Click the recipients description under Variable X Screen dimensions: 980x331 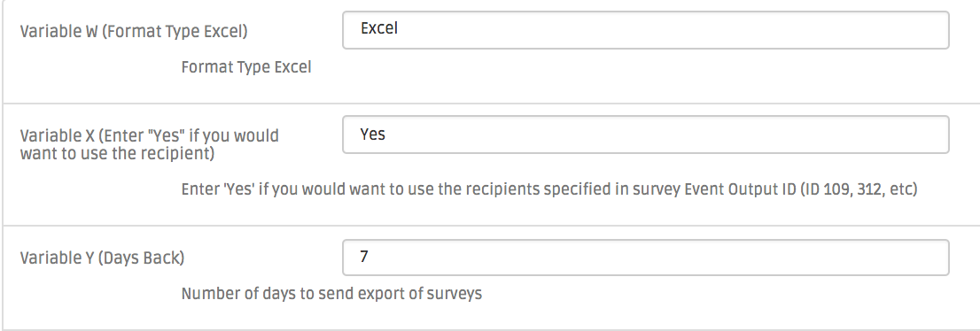coord(549,189)
